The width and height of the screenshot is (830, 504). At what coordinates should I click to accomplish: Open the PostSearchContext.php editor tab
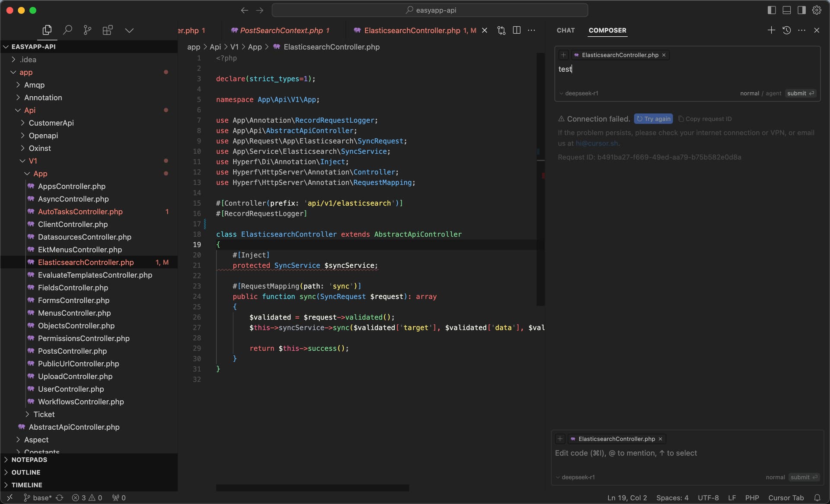click(x=280, y=30)
